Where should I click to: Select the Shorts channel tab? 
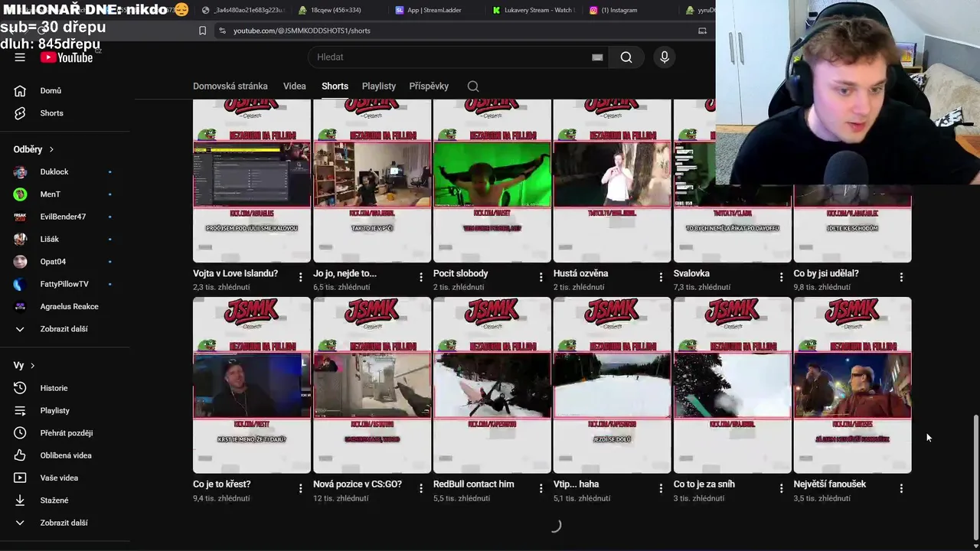click(335, 86)
